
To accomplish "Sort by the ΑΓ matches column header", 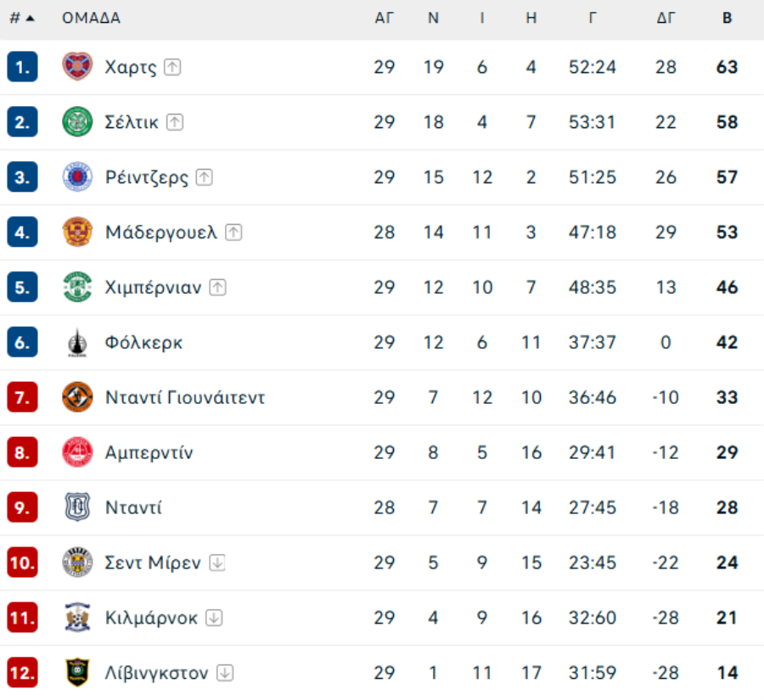I will pos(385,18).
